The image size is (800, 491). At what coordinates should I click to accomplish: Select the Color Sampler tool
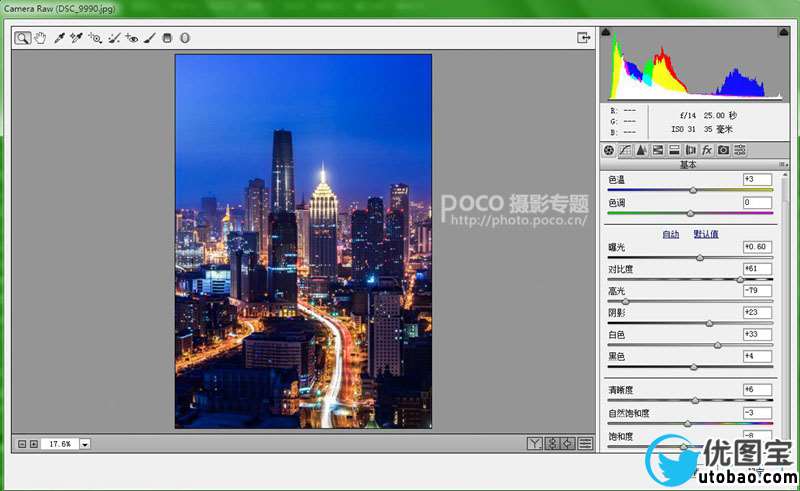coord(77,38)
